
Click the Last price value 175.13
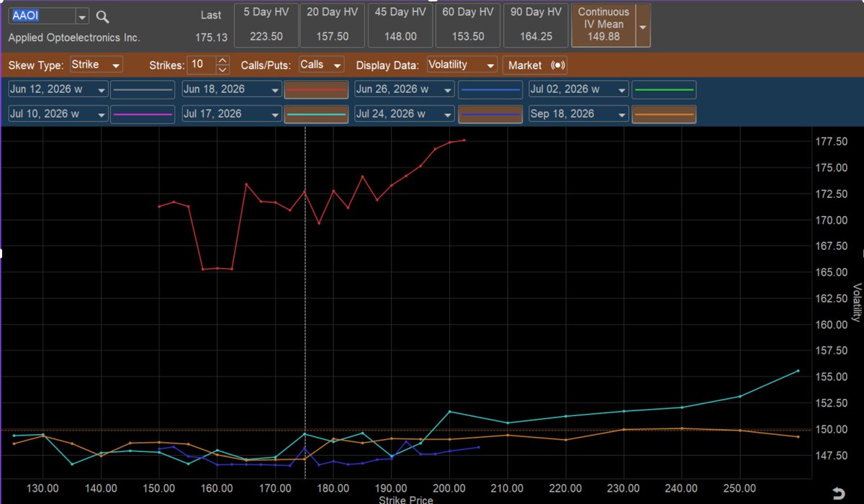pyautogui.click(x=211, y=37)
